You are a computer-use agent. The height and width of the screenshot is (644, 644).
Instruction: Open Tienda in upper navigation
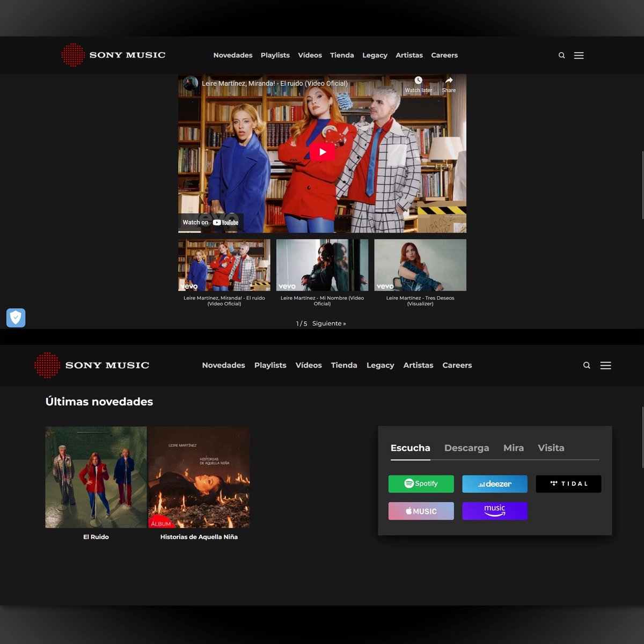pos(342,55)
